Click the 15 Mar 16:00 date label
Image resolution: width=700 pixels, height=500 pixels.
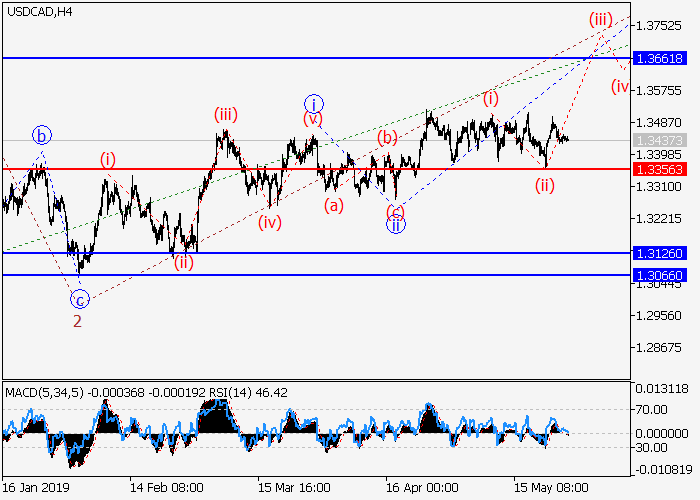coord(292,488)
